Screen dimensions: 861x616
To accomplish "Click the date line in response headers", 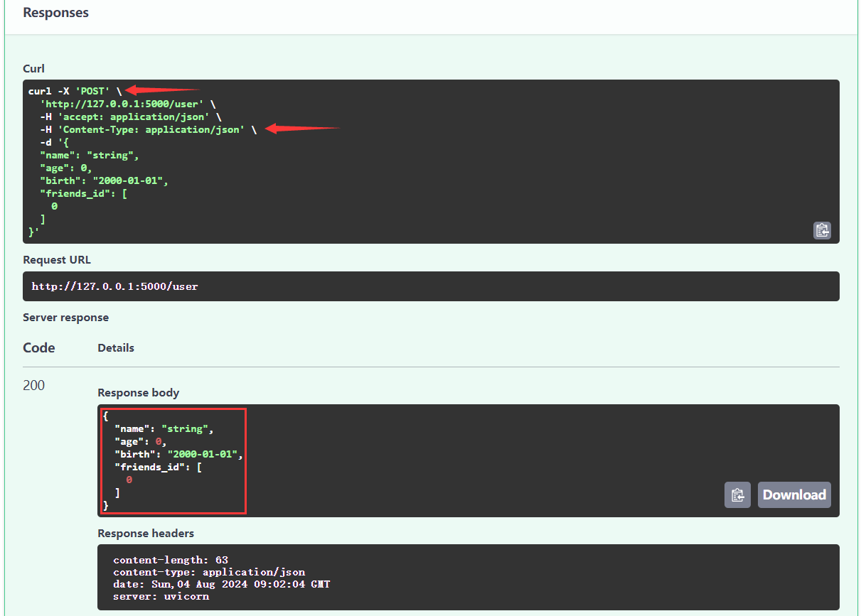I will [x=221, y=584].
